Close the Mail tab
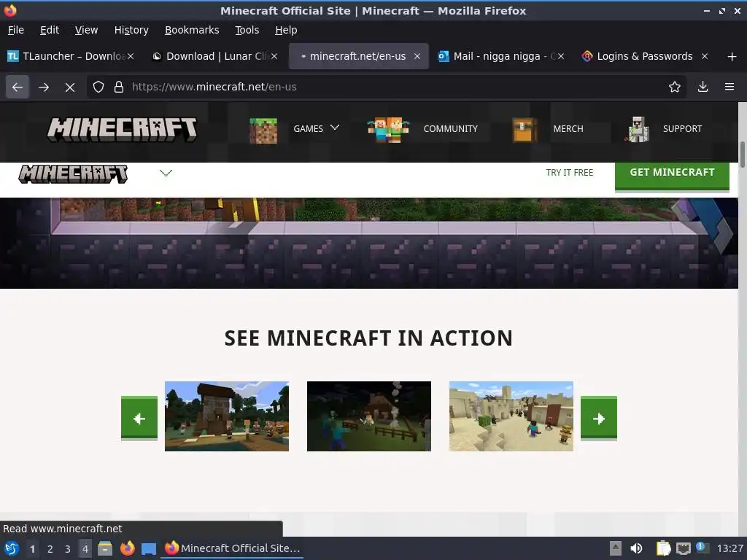Image resolution: width=747 pixels, height=560 pixels. (x=561, y=56)
